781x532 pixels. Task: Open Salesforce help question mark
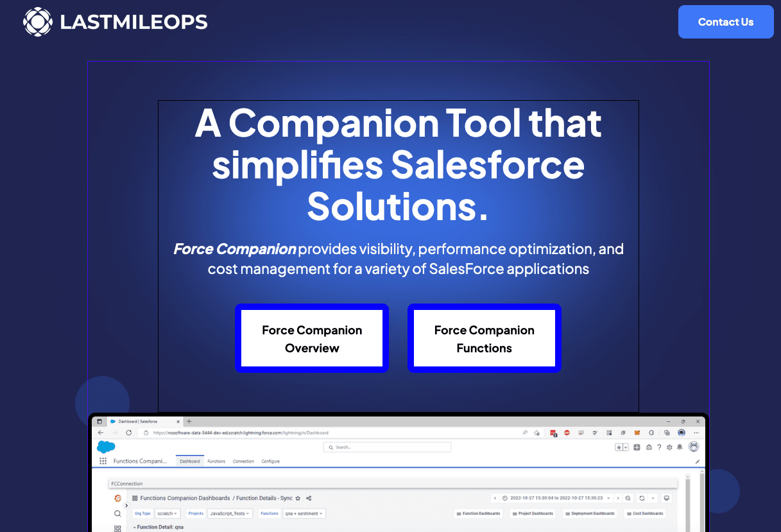(x=659, y=447)
